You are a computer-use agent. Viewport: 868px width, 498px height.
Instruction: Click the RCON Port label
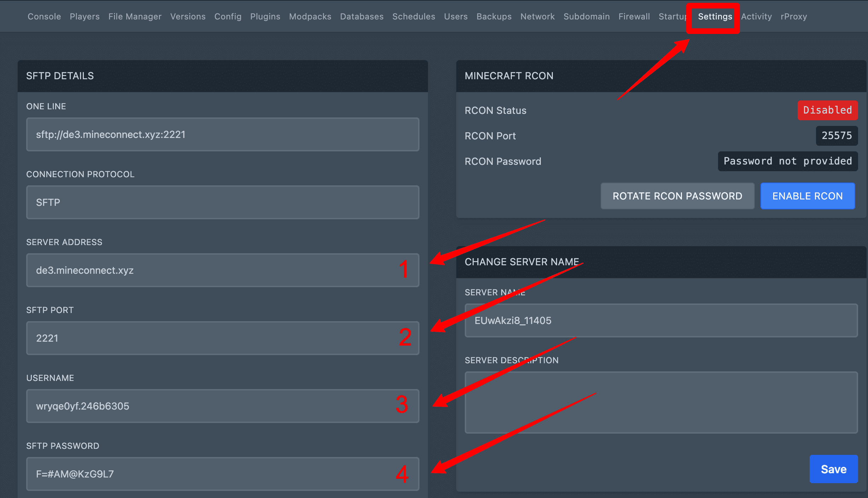click(490, 136)
